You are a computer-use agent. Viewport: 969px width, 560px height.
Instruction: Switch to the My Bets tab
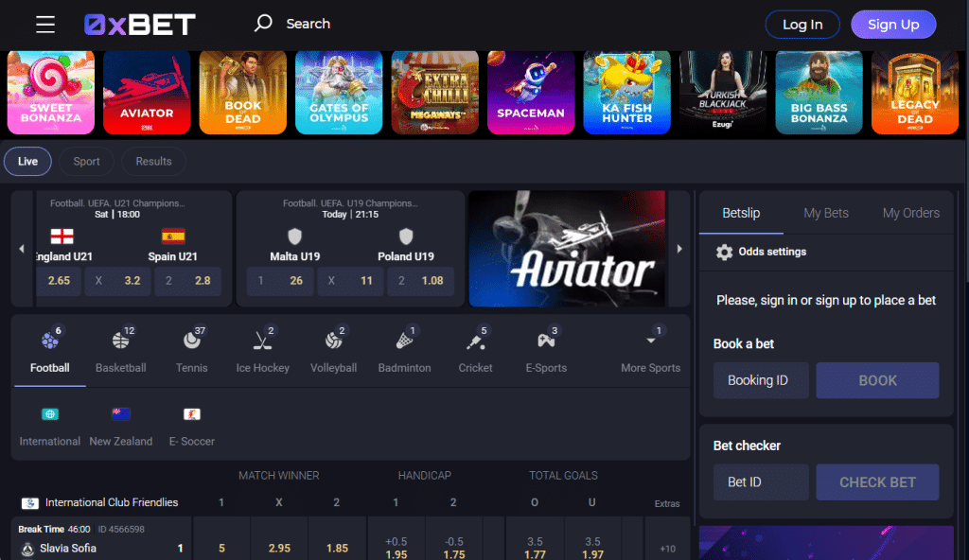tap(825, 213)
